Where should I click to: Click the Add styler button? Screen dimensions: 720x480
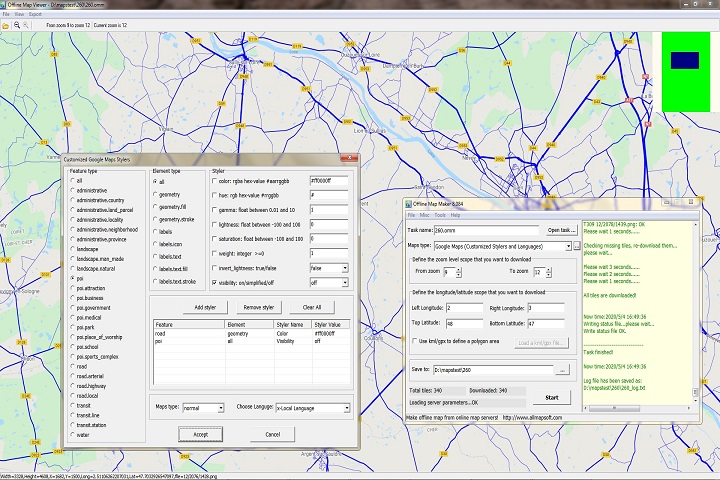(x=204, y=306)
